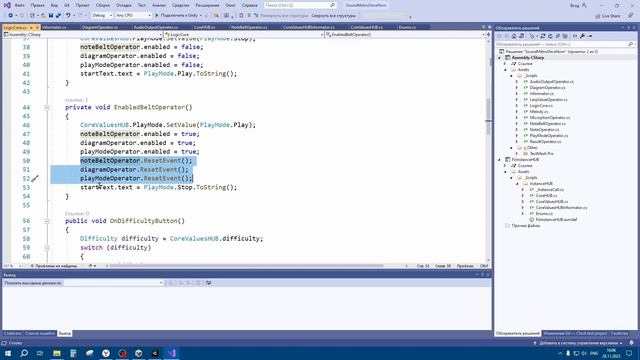Close the LogicCore.cs tab

tap(37, 27)
